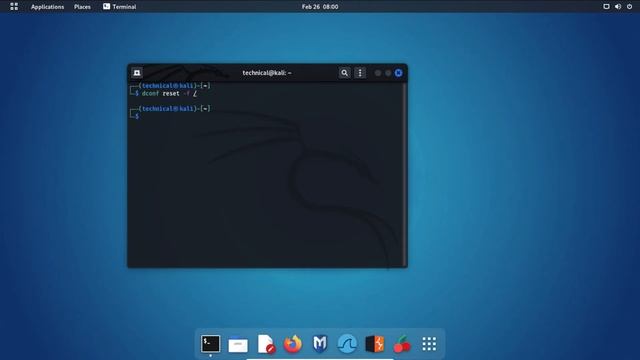Minimize the terminal window
This screenshot has width=640, height=360.
coord(378,73)
